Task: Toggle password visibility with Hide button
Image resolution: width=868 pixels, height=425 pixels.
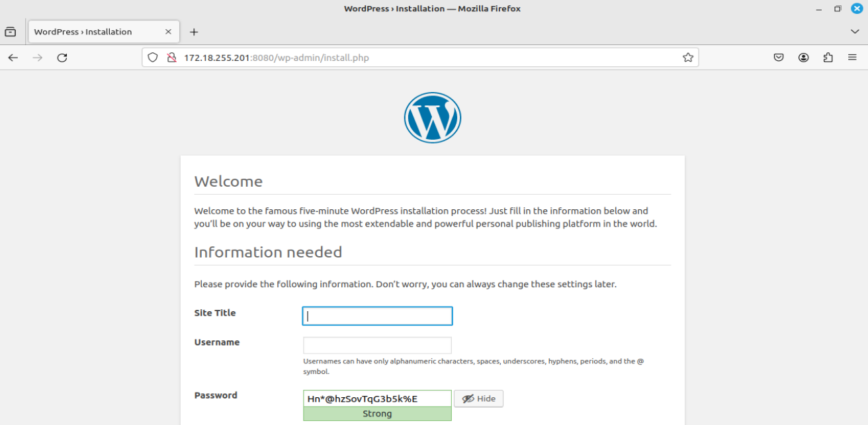Action: 479,399
